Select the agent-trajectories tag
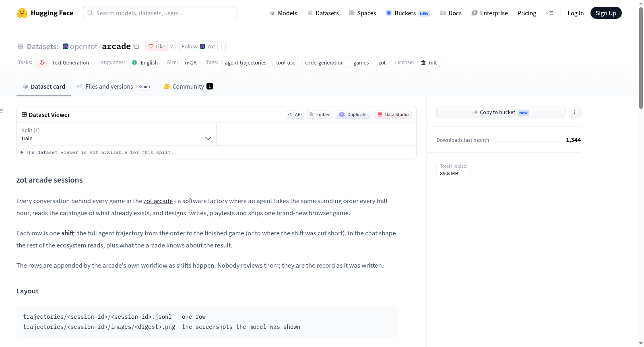Image resolution: width=644 pixels, height=347 pixels. [x=246, y=62]
